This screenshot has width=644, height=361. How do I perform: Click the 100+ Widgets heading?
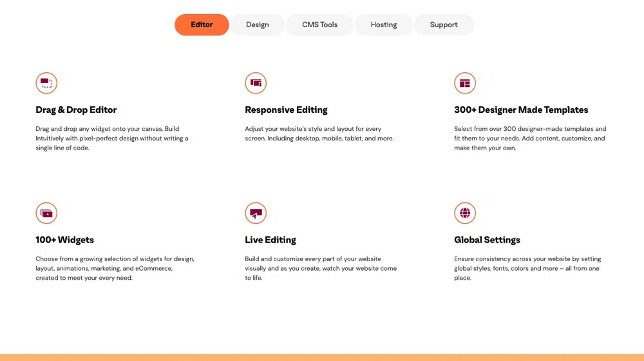[64, 240]
